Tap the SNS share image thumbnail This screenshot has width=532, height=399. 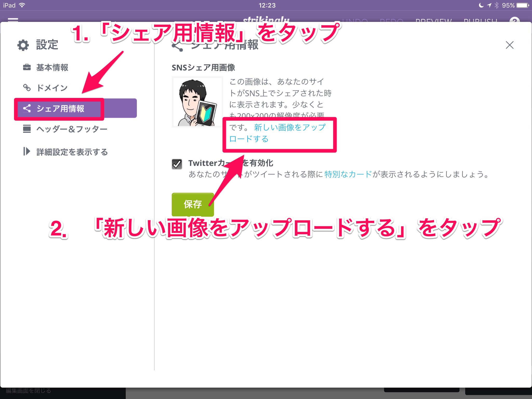point(197,102)
